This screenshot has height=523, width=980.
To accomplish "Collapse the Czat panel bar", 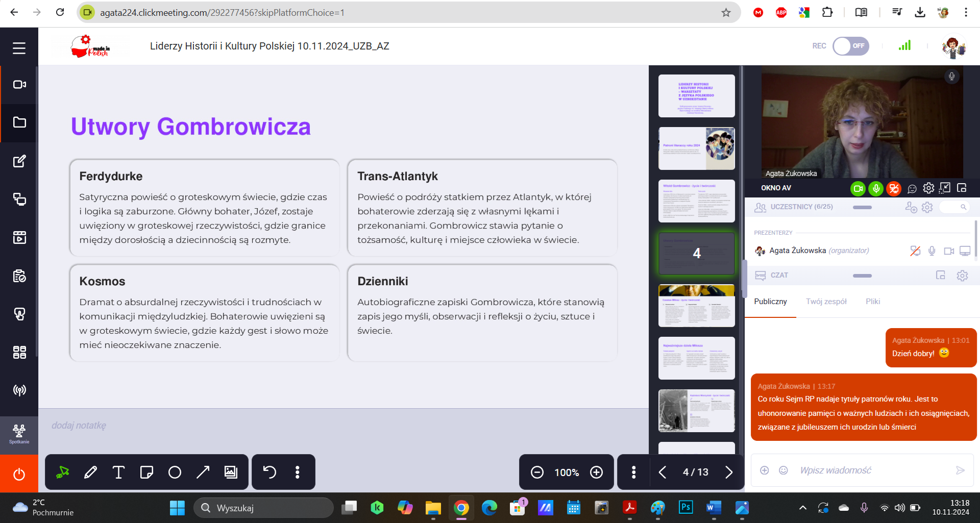I will pyautogui.click(x=862, y=276).
